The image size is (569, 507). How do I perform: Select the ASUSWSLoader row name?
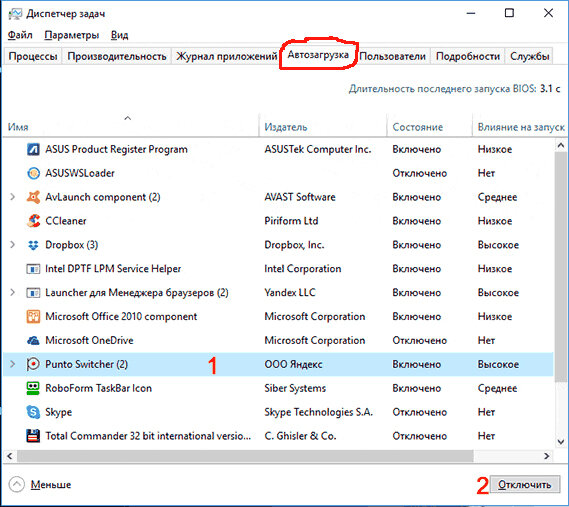[x=80, y=173]
